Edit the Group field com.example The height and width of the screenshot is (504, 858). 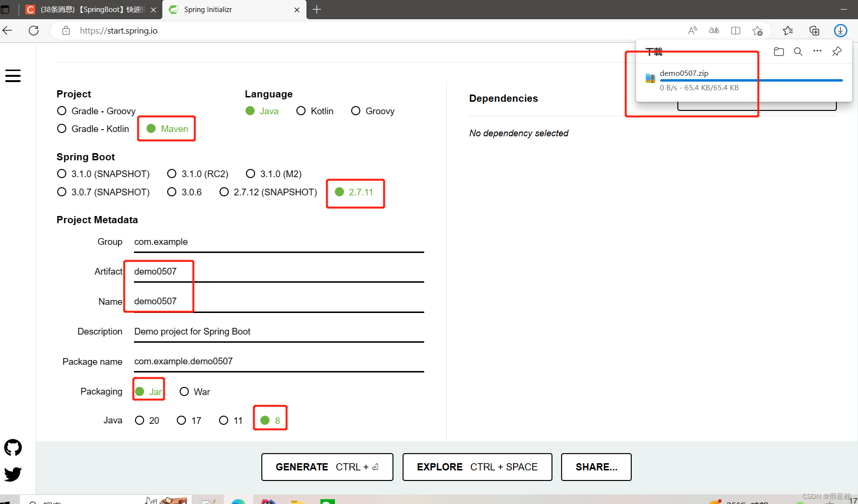click(x=279, y=242)
